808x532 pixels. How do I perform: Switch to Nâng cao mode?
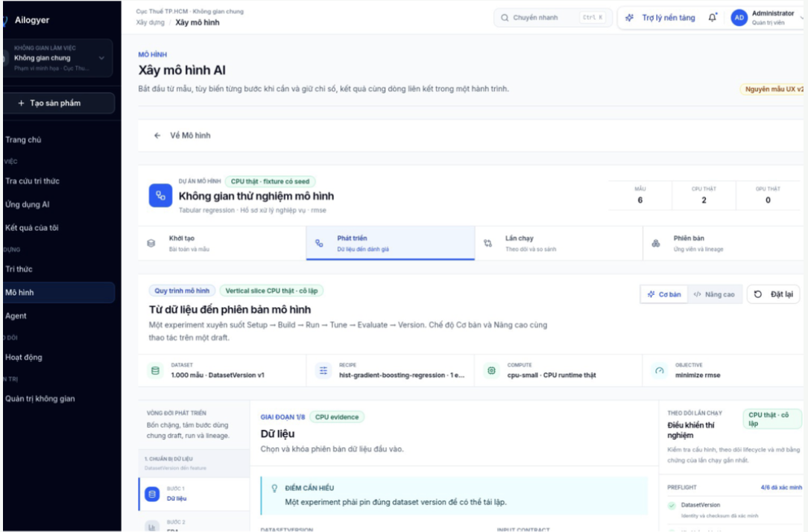(714, 294)
